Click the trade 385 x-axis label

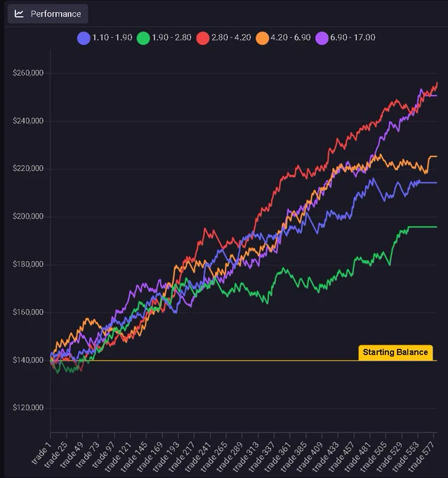click(294, 456)
